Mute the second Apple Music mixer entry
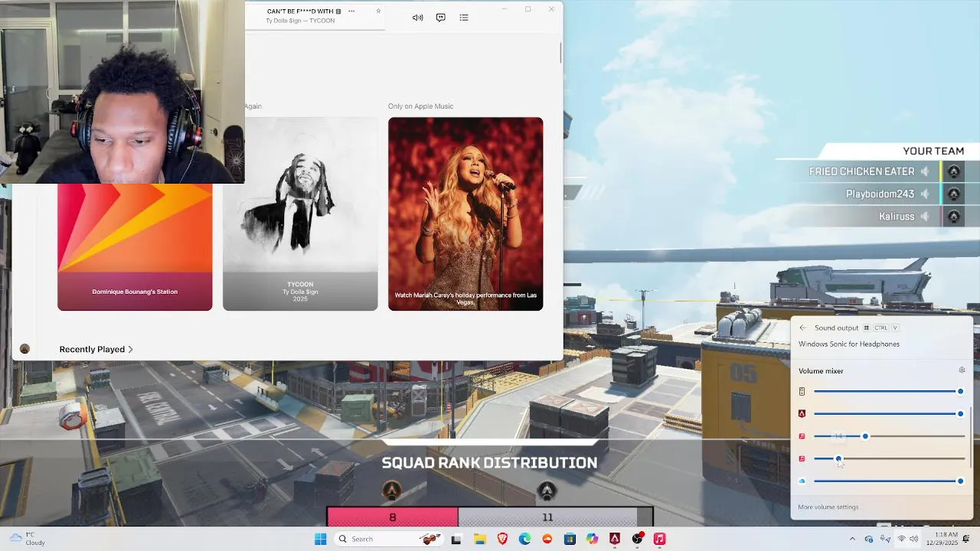Image resolution: width=980 pixels, height=551 pixels. pos(802,458)
